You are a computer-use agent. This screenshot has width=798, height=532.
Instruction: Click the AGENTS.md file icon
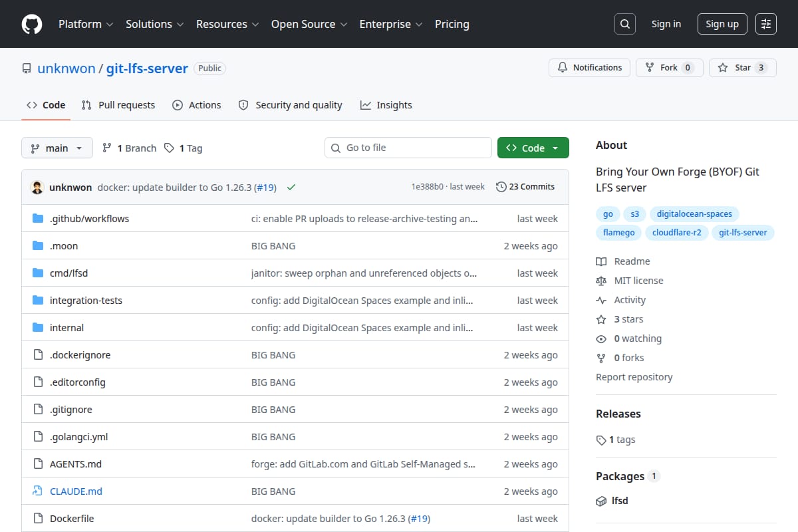38,464
